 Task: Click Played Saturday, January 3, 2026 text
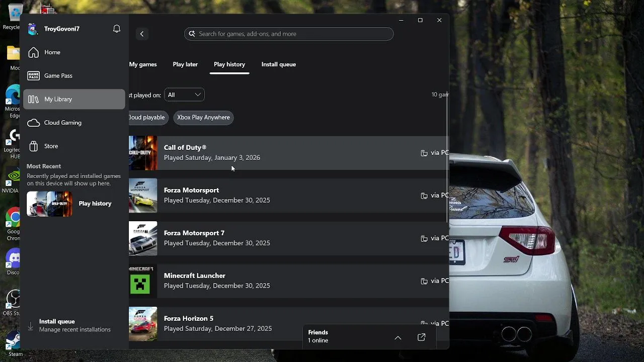[x=212, y=157]
